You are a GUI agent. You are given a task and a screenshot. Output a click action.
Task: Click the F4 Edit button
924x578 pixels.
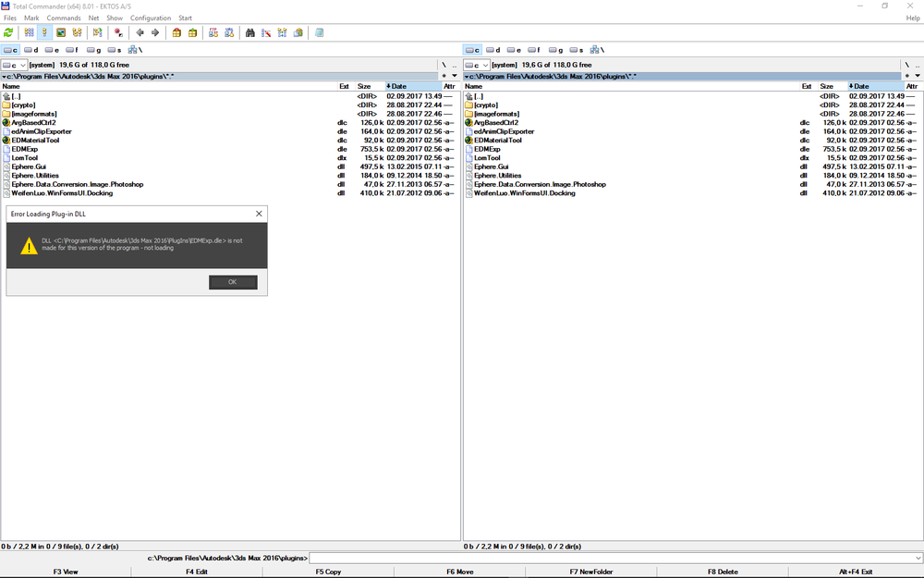pyautogui.click(x=197, y=572)
